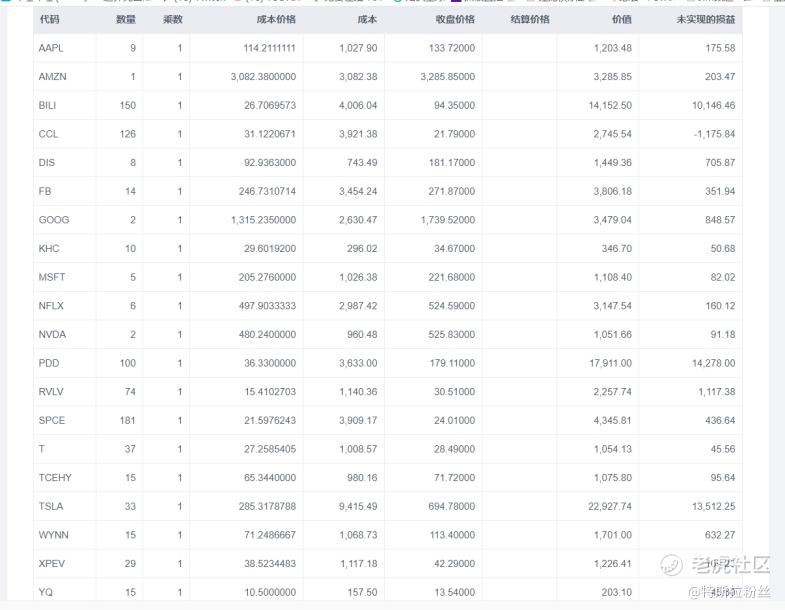Click PDD value 17,911.00
The width and height of the screenshot is (785, 610).
(610, 363)
